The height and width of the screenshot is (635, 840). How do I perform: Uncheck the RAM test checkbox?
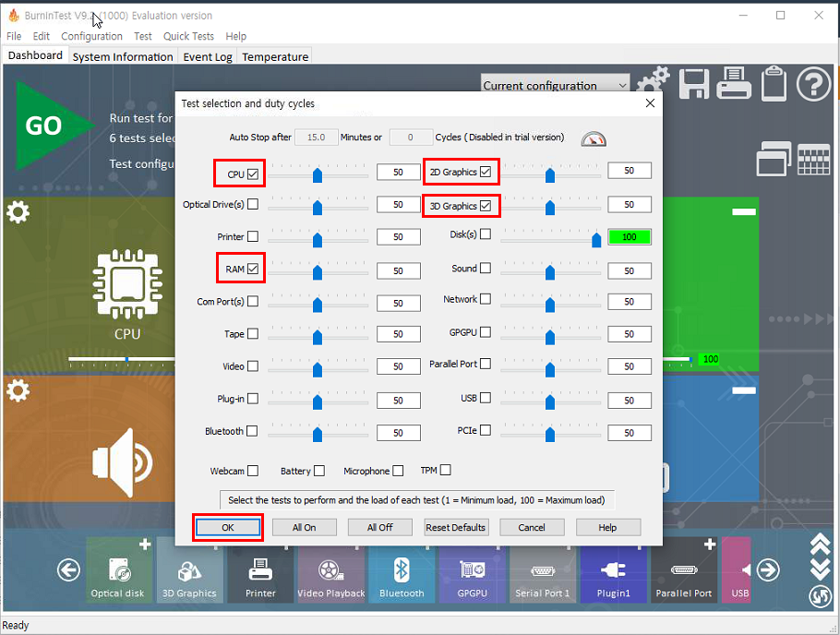click(x=253, y=269)
